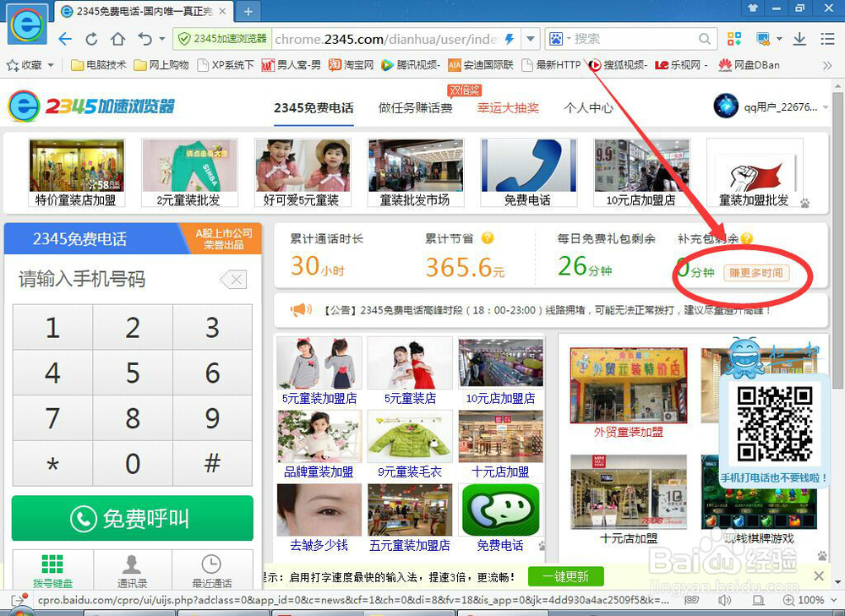Screen dimensions: 845x616
Task: Open the 个人中心 tab
Action: click(588, 108)
